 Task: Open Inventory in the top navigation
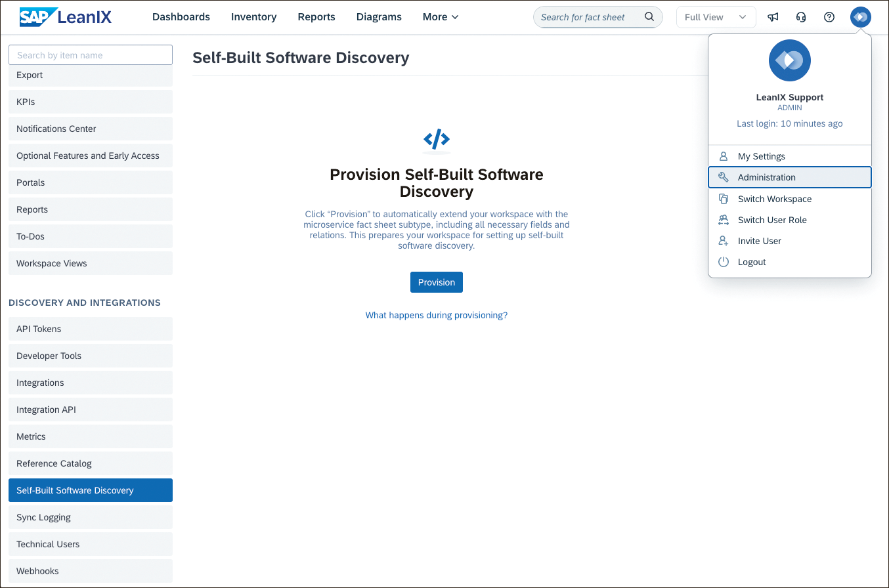coord(253,17)
